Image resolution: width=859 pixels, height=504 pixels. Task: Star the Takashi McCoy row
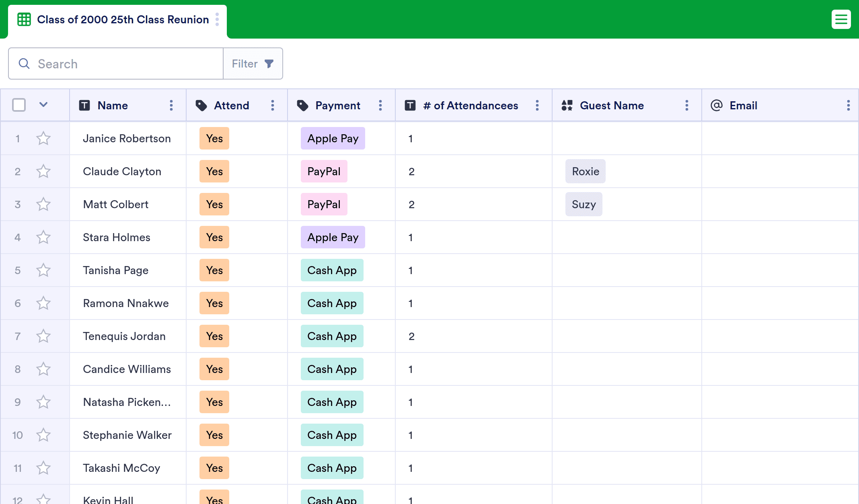click(x=43, y=468)
